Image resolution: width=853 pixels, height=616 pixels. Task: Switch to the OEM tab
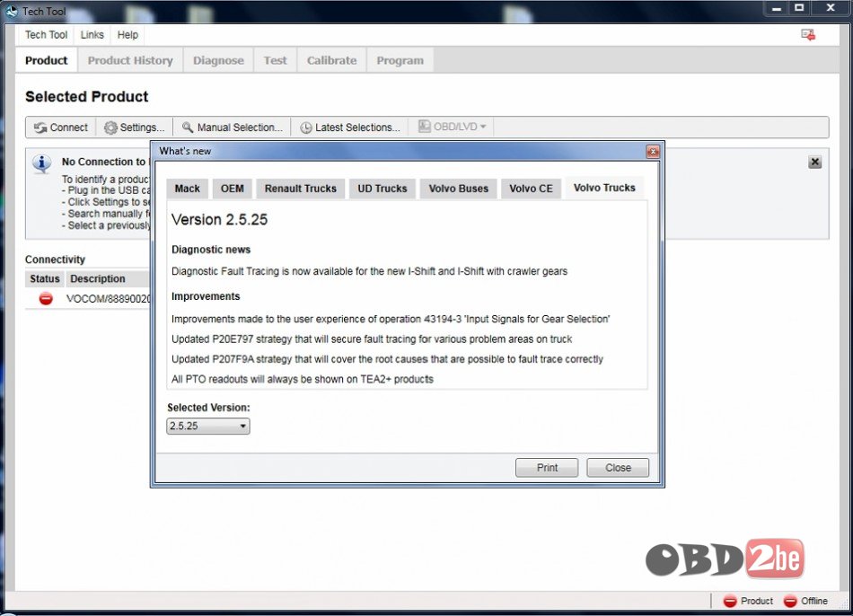point(233,189)
